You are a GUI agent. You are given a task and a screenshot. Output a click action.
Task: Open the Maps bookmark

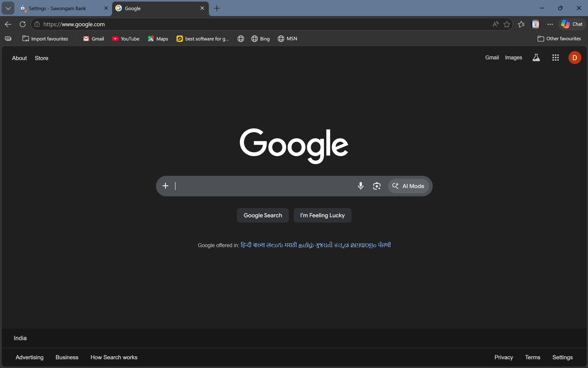click(158, 39)
